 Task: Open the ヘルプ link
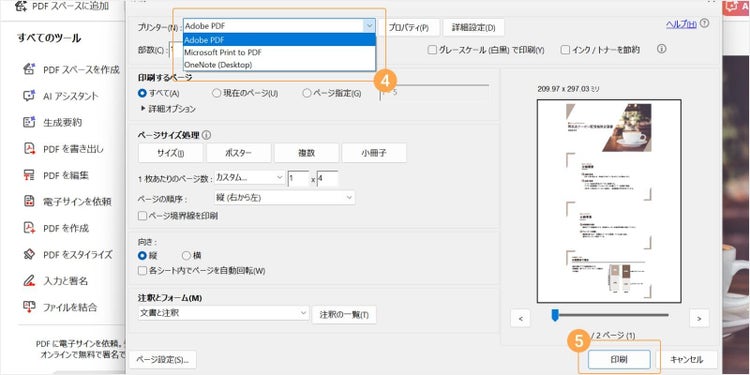[x=681, y=24]
